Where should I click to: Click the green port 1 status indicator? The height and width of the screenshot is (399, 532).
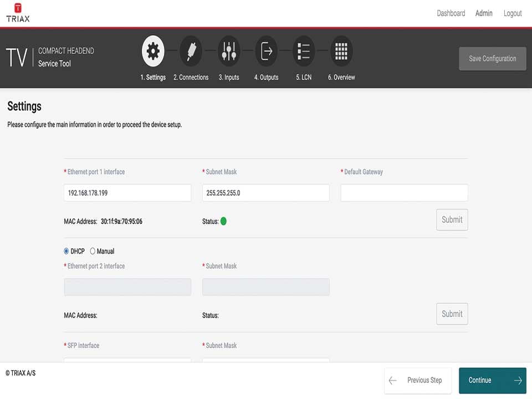(x=223, y=222)
